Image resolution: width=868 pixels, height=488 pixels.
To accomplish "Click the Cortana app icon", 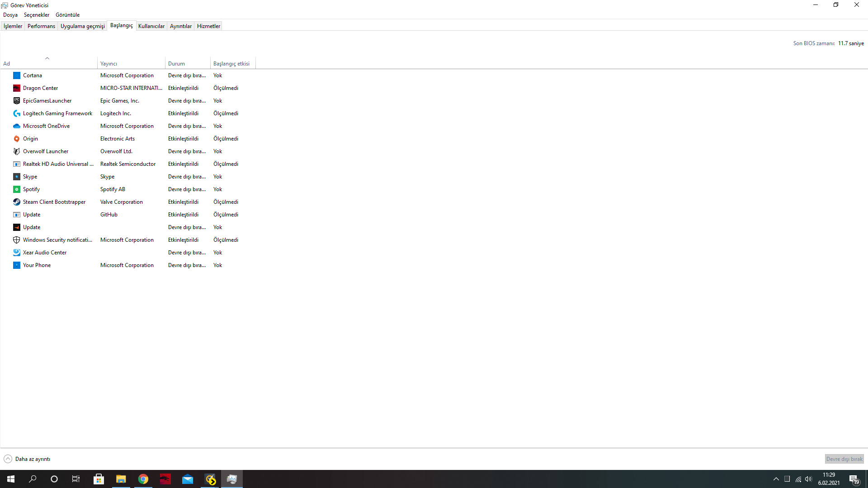I will tap(17, 75).
